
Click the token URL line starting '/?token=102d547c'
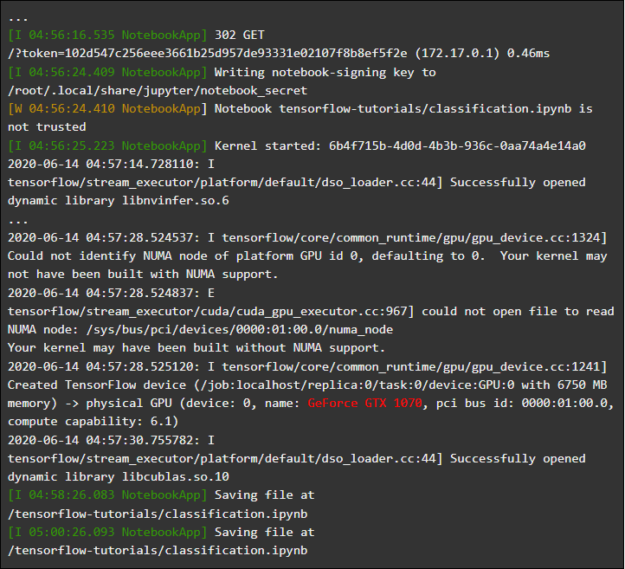tap(279, 53)
